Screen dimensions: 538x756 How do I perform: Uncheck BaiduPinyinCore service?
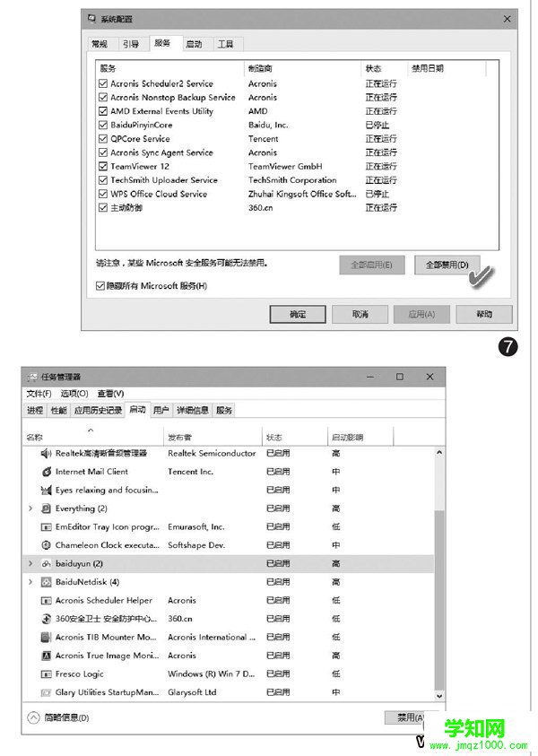click(103, 125)
